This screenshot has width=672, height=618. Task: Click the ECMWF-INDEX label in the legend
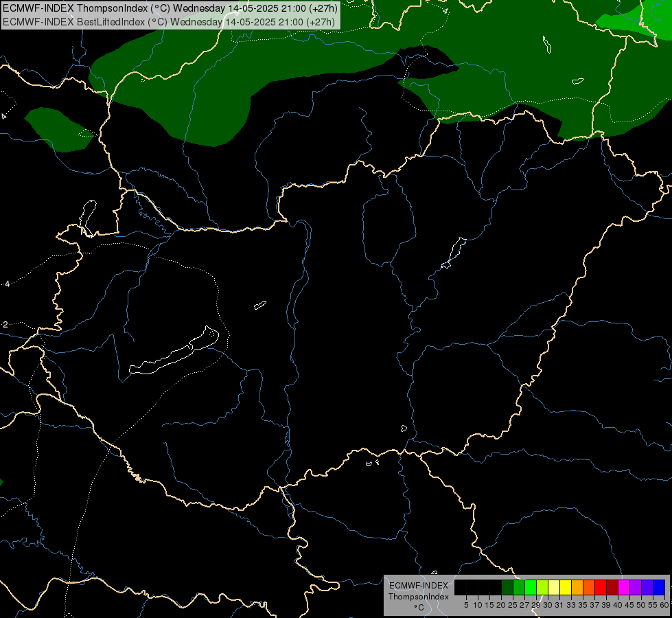[x=419, y=586]
